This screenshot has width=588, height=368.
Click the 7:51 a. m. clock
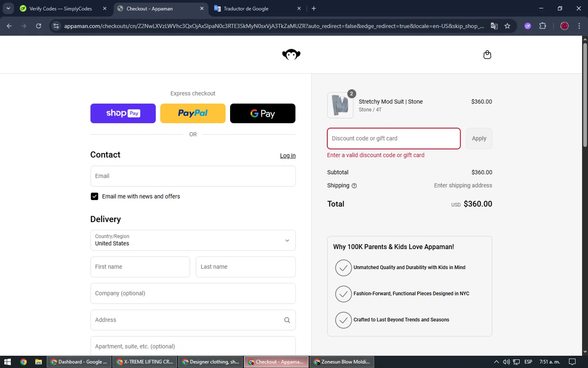(x=550, y=362)
